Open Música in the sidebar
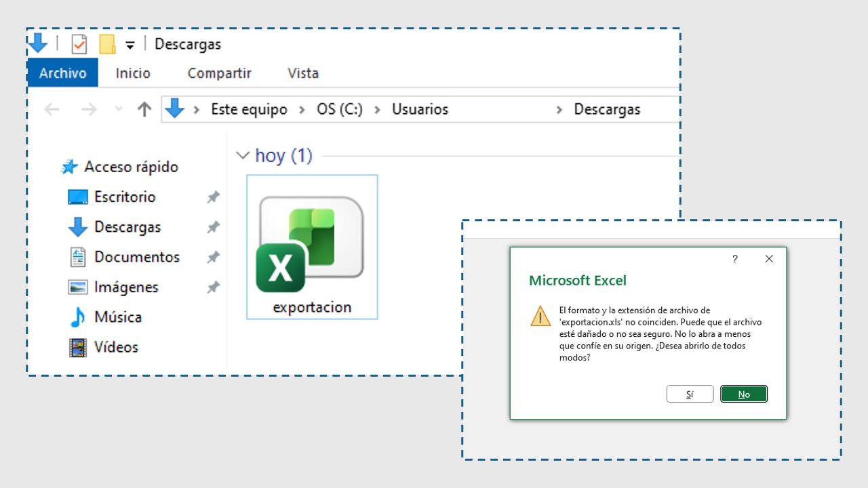Screen dimensions: 868x488 pyautogui.click(x=117, y=317)
